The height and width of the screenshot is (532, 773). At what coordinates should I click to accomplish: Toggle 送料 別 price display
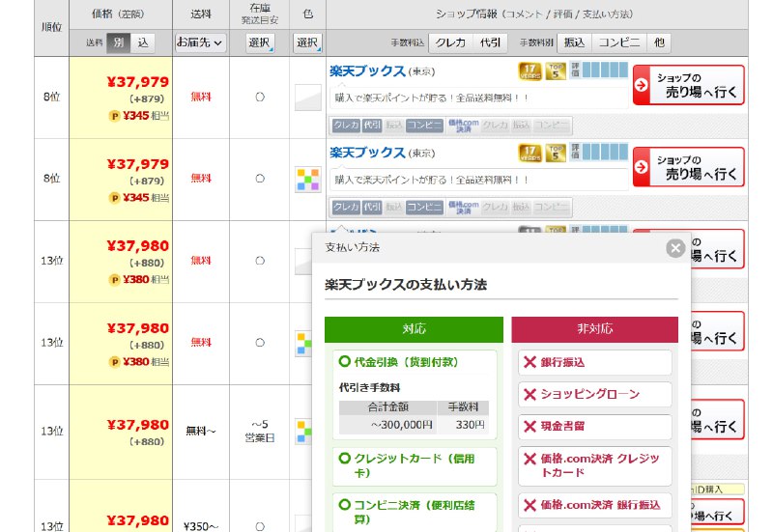119,42
